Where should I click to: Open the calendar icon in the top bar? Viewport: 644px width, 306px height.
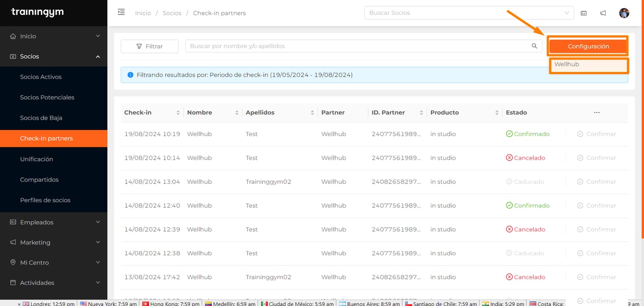tap(583, 13)
